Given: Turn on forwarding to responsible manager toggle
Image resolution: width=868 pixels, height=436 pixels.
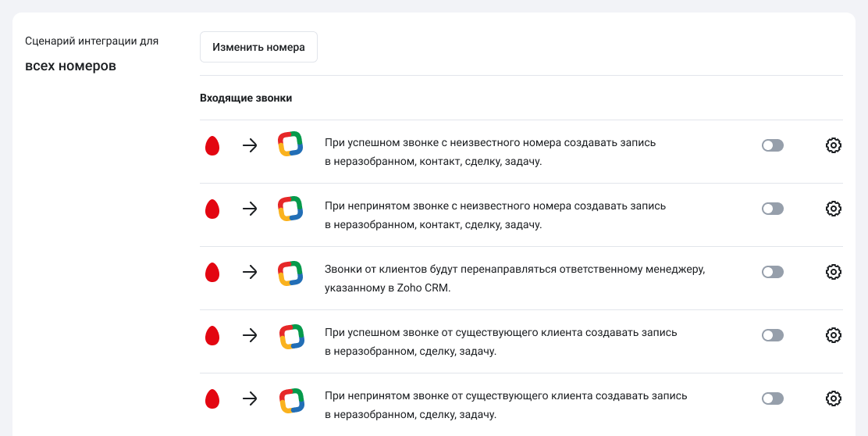Looking at the screenshot, I should pos(772,272).
